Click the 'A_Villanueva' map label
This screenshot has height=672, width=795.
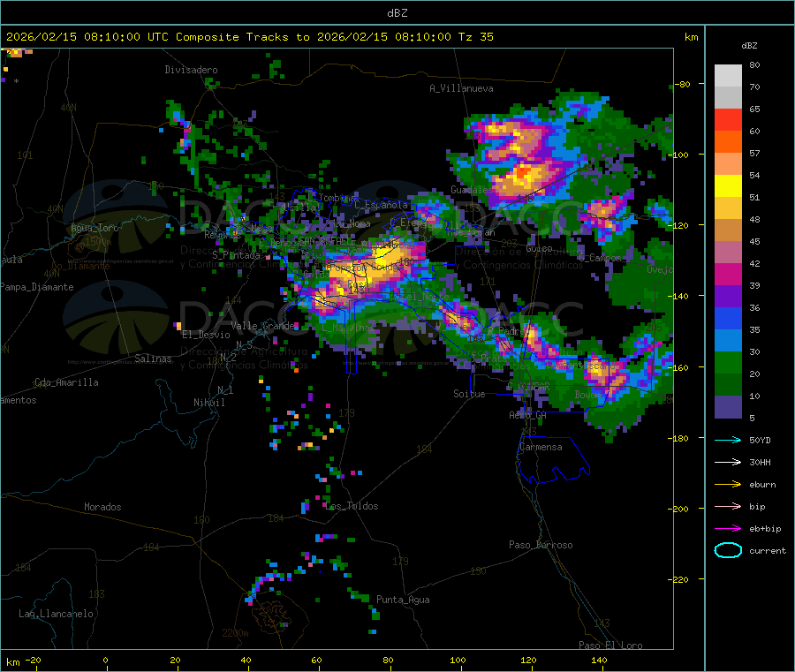(461, 88)
